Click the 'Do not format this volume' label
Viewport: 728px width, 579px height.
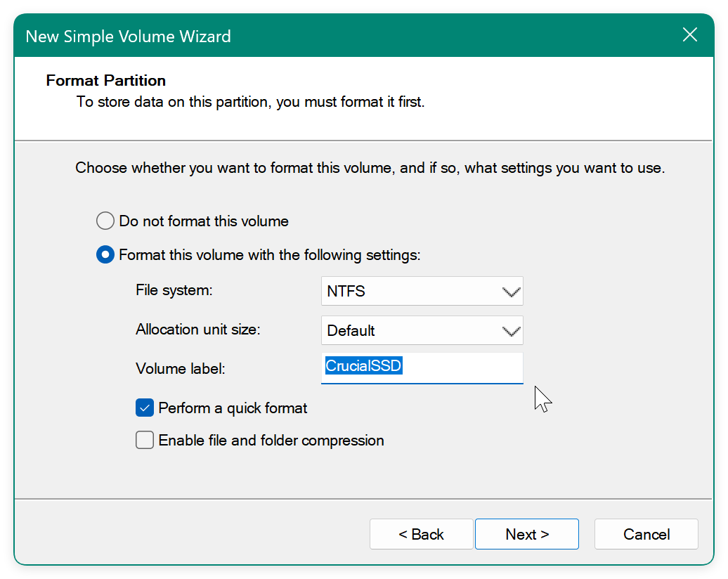204,221
